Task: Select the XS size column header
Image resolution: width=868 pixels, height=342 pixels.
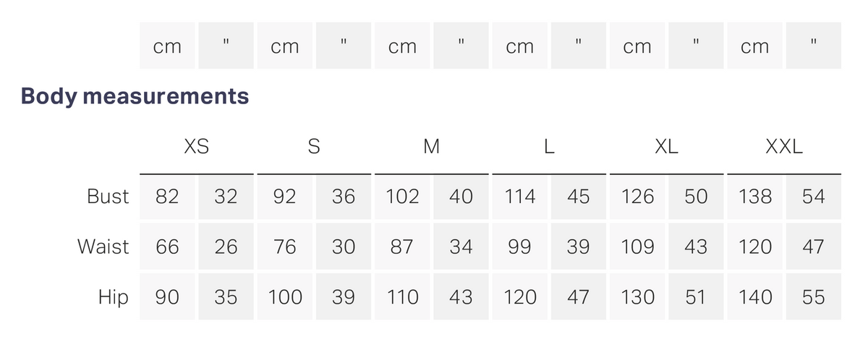Action: (x=197, y=147)
